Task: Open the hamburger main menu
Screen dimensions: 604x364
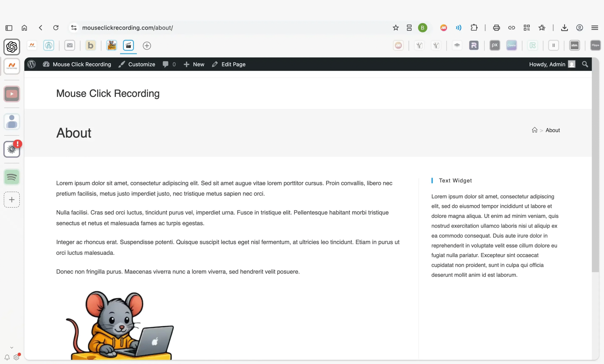Action: pyautogui.click(x=594, y=28)
